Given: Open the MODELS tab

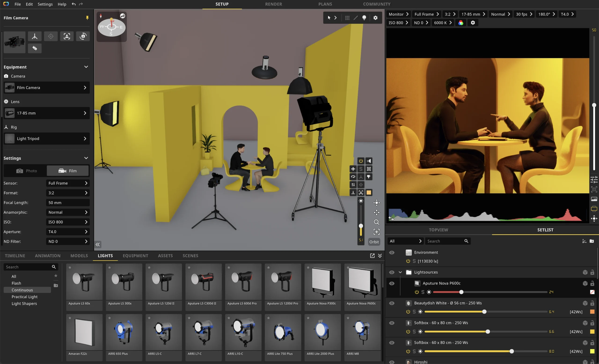Looking at the screenshot, I should tap(79, 256).
